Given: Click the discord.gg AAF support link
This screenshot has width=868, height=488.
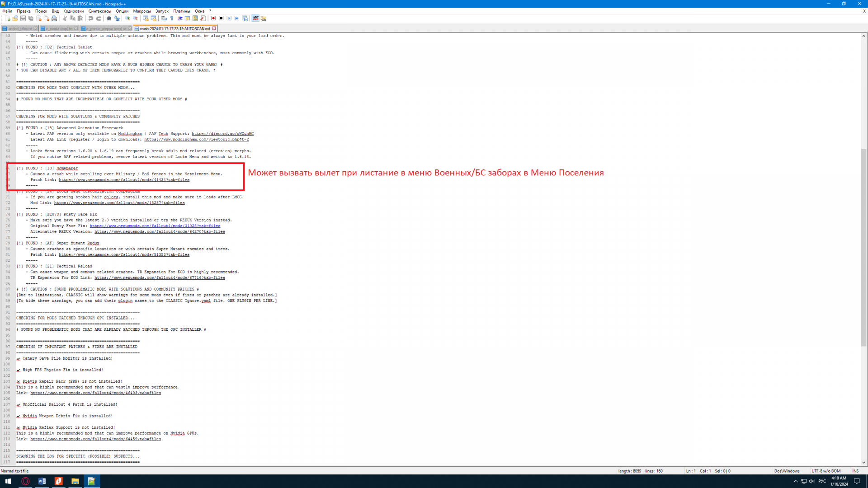Looking at the screenshot, I should 222,134.
